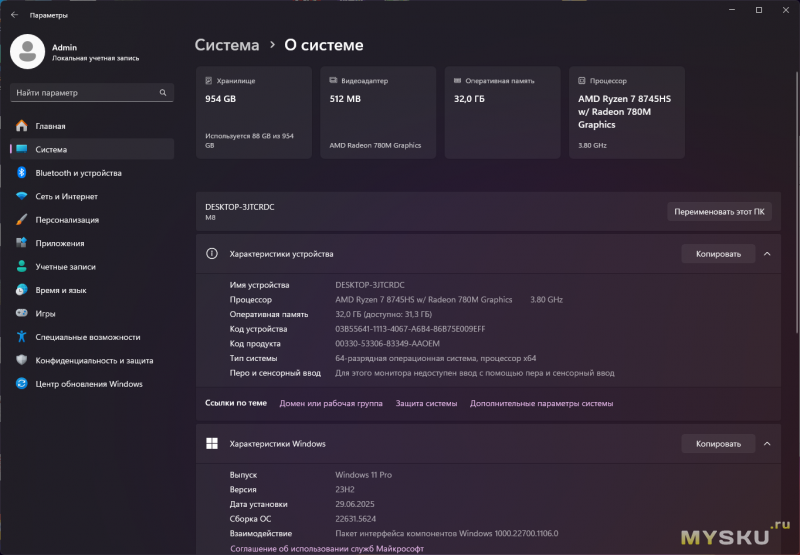This screenshot has width=800, height=555.
Task: Open Конфиденциальность и защита settings
Action: pyautogui.click(x=92, y=360)
